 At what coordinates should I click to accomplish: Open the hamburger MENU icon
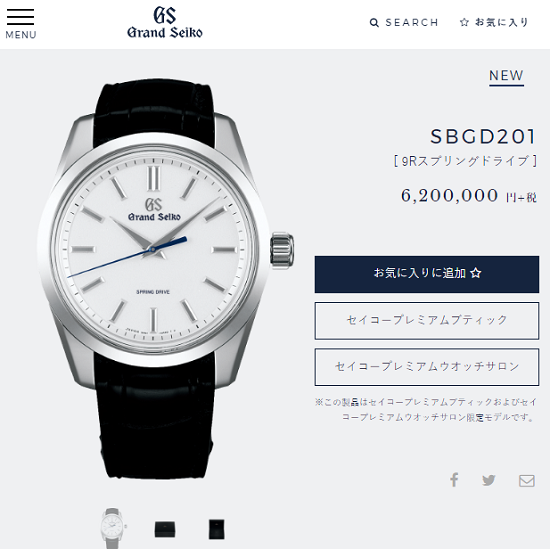click(20, 17)
